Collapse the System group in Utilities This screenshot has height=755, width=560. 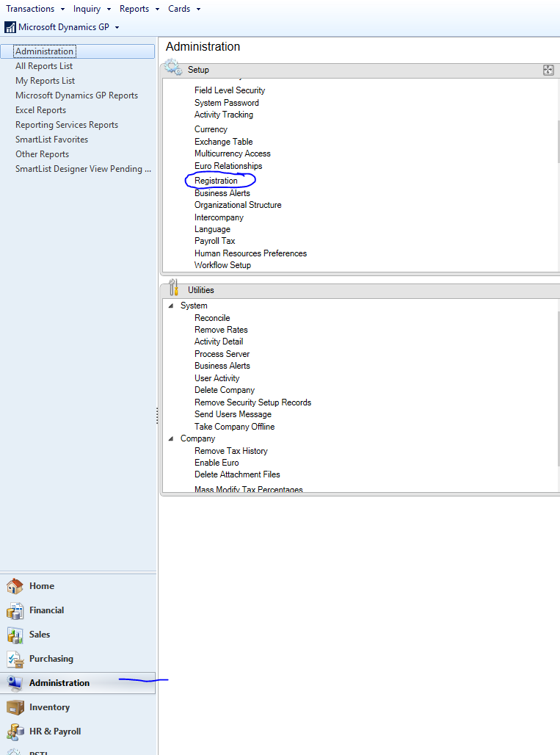(171, 306)
